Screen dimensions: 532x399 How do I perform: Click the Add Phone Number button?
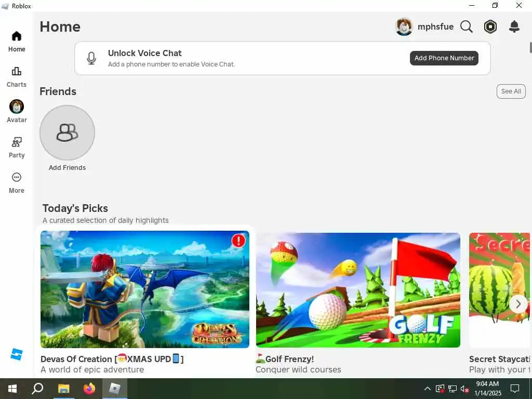444,58
